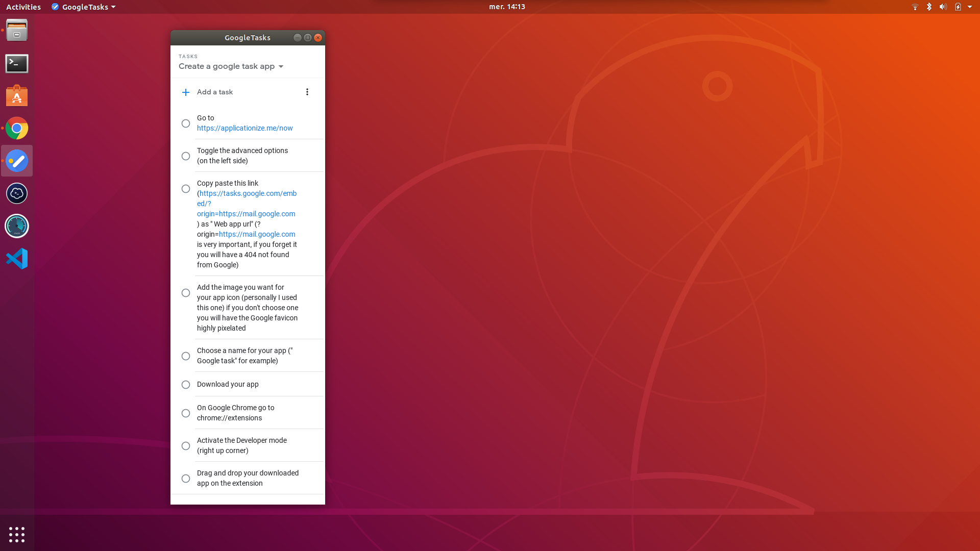This screenshot has height=551, width=980.
Task: Open the clock 'mer. 14:13' calendar menu
Action: point(507,7)
